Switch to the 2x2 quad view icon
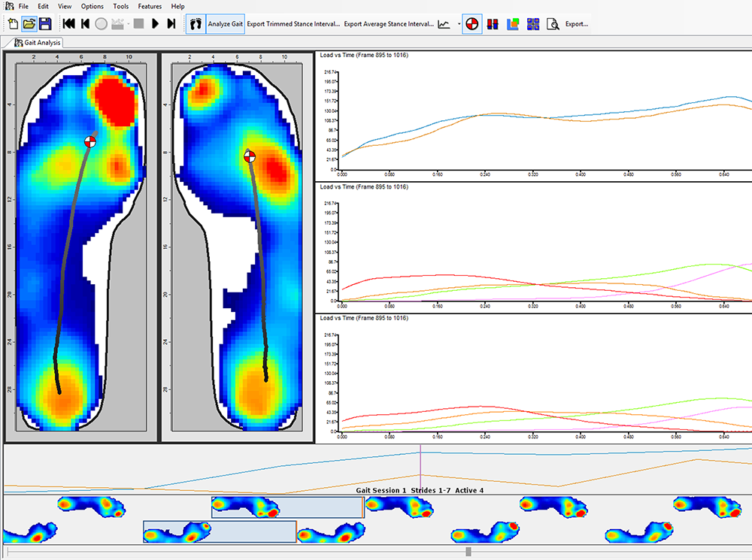Image resolution: width=752 pixels, height=560 pixels. coord(532,24)
